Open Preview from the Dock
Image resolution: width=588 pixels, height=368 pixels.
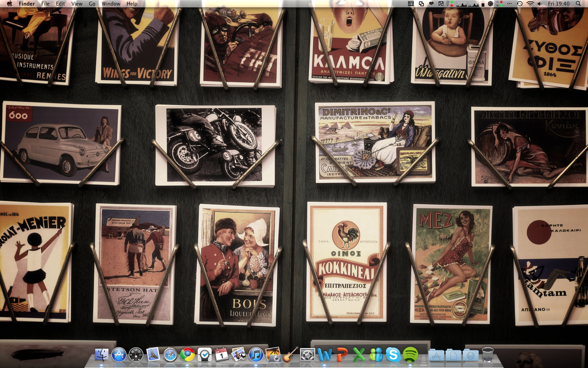click(239, 355)
